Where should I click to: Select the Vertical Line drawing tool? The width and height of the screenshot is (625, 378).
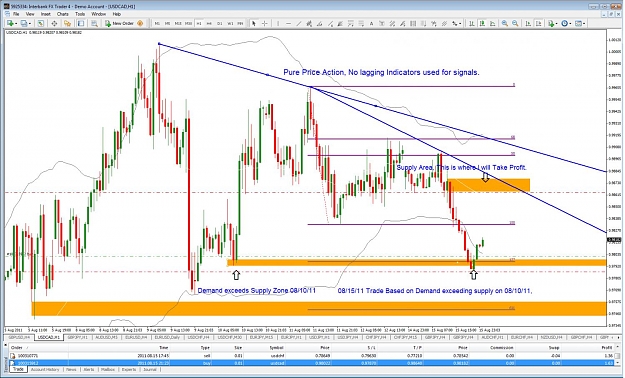tap(278, 24)
